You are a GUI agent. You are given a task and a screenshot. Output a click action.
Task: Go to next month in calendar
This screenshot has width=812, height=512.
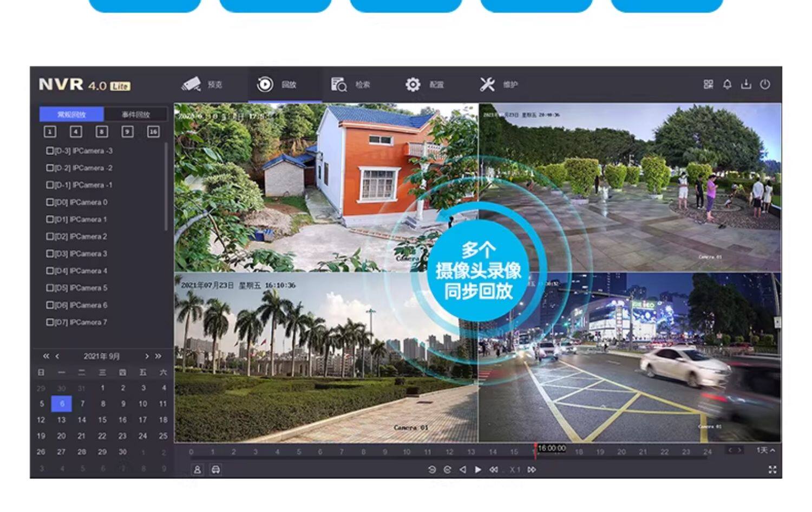pyautogui.click(x=147, y=357)
